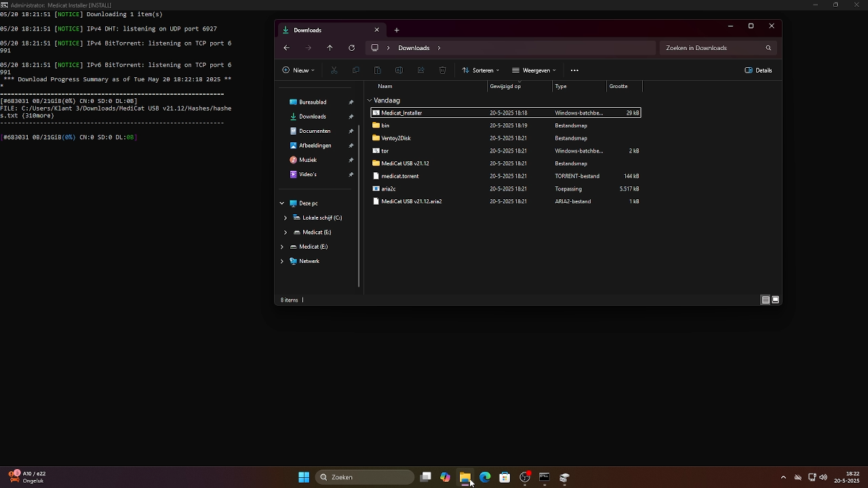Click the Delete trash icon
868x488 pixels.
pos(442,70)
